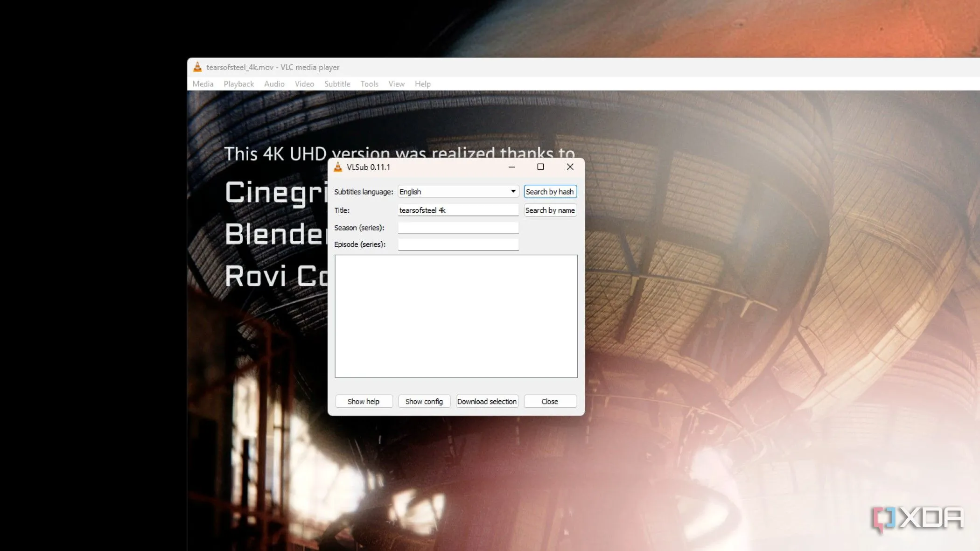Screen dimensions: 980x551
Task: Open the Video menu
Action: point(304,84)
